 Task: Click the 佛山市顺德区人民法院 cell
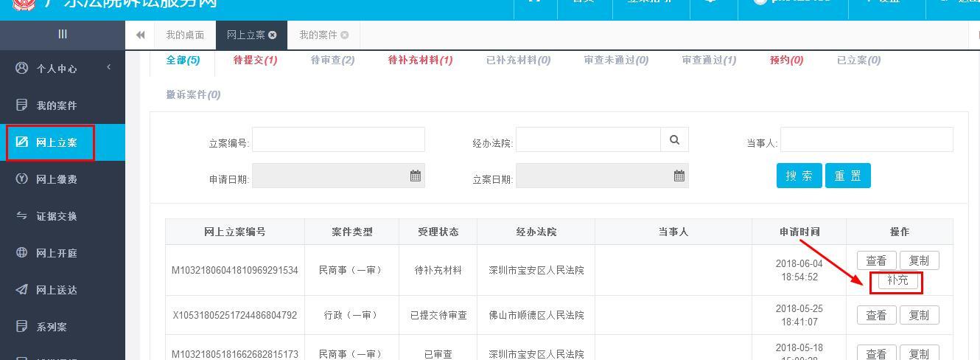[x=536, y=315]
